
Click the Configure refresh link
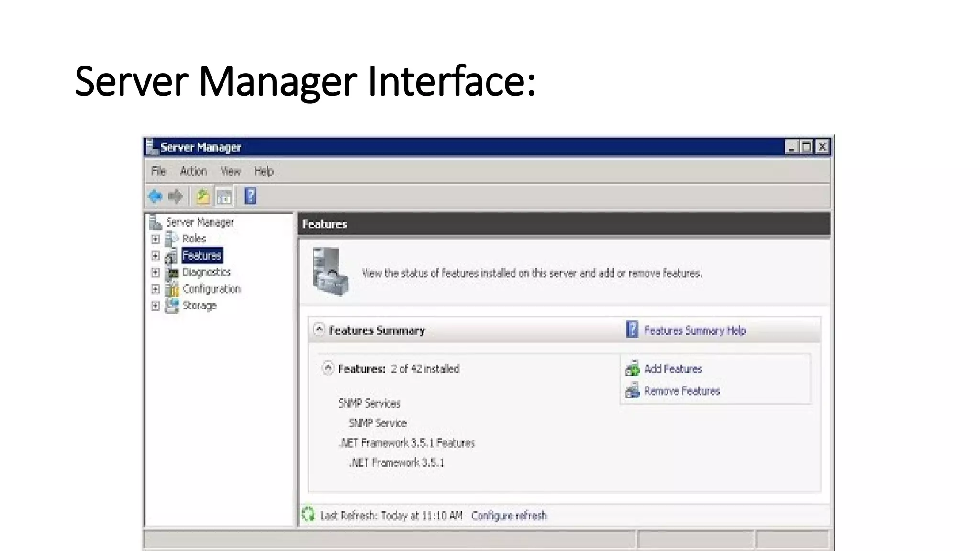coord(509,516)
